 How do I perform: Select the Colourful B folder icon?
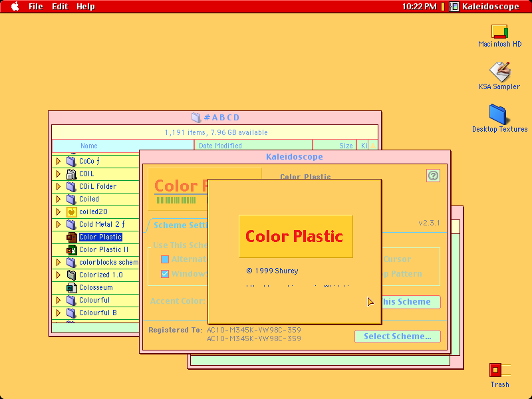(71, 313)
